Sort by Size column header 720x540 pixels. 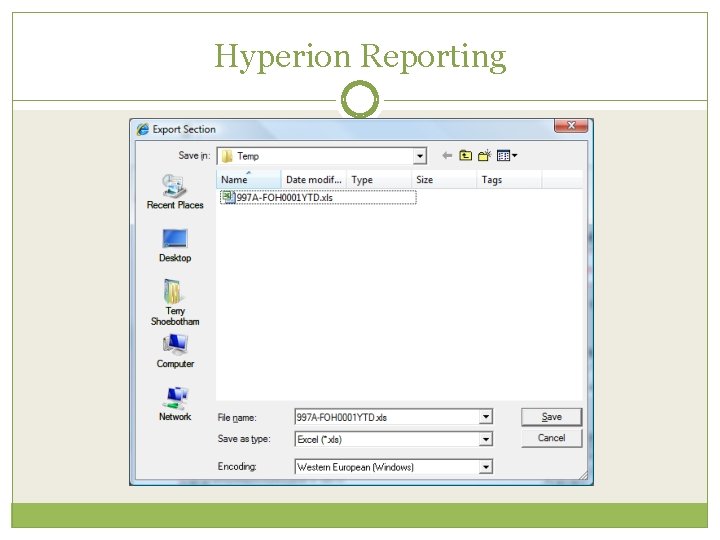(x=444, y=180)
